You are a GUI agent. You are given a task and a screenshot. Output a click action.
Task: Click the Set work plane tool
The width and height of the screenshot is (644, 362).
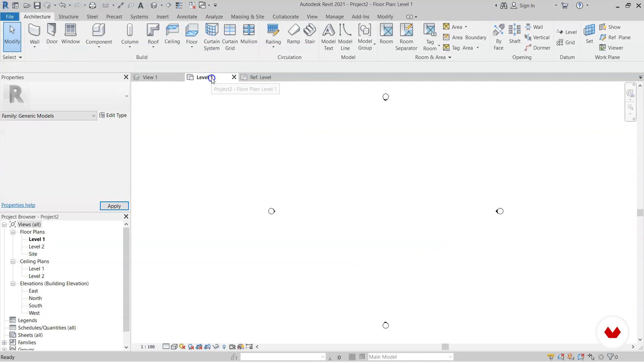(589, 35)
